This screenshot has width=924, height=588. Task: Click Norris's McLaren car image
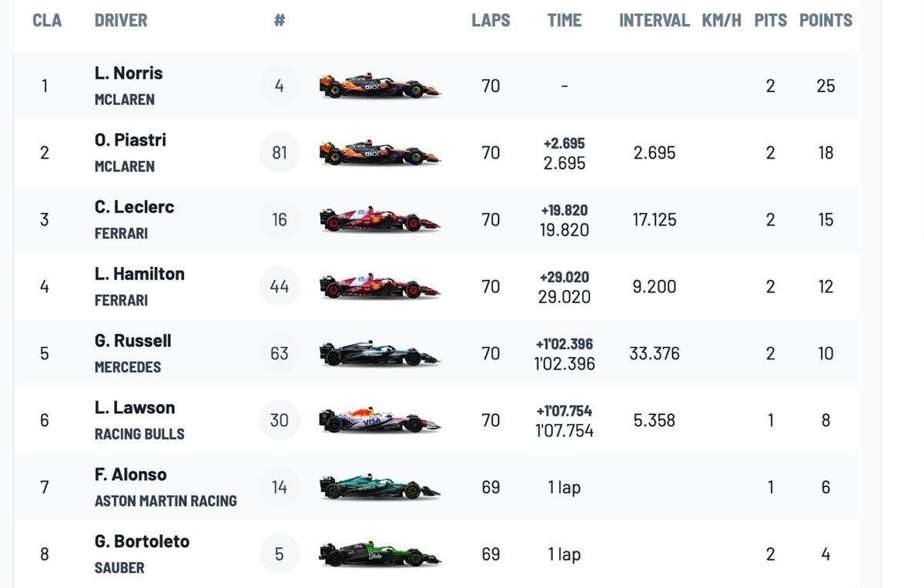(x=379, y=85)
